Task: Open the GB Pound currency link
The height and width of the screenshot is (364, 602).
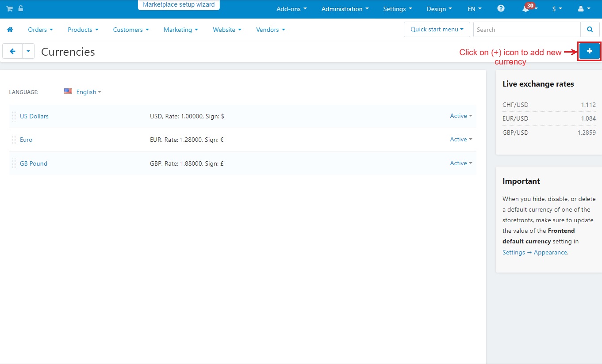Action: click(x=34, y=163)
